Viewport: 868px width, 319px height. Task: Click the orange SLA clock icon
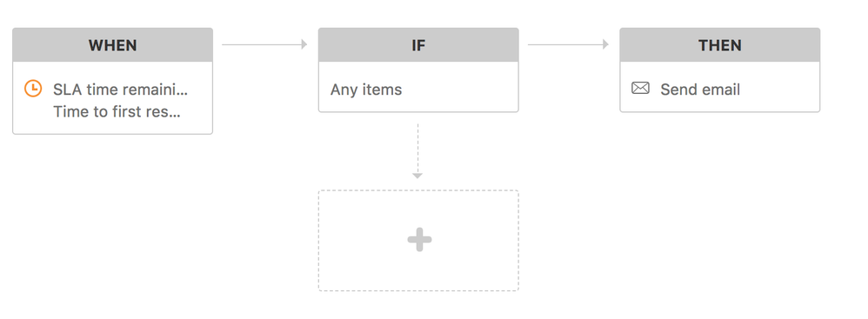(33, 89)
